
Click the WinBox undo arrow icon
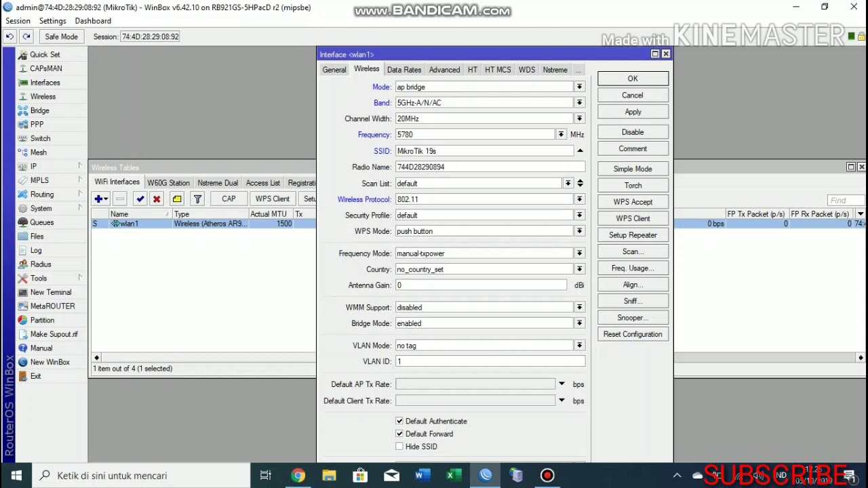(9, 37)
